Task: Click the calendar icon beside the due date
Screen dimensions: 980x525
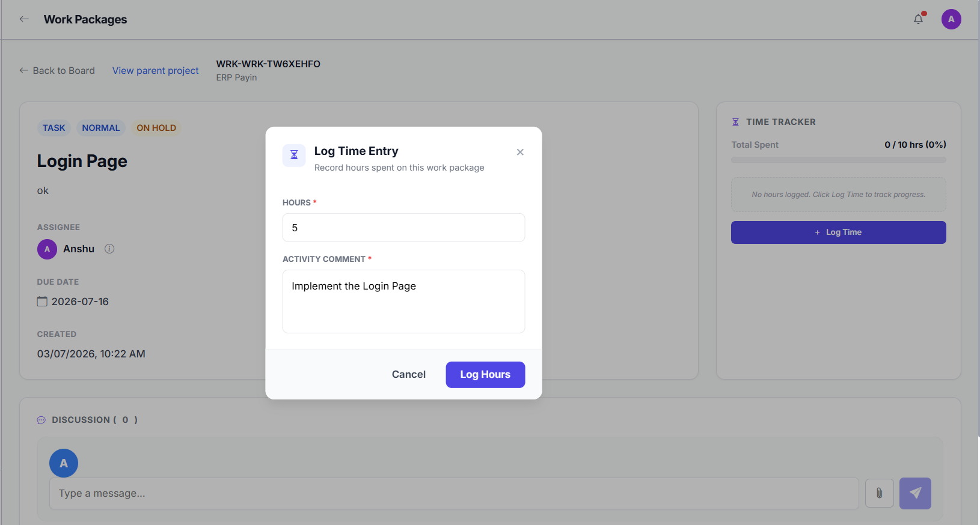Action: click(x=42, y=302)
